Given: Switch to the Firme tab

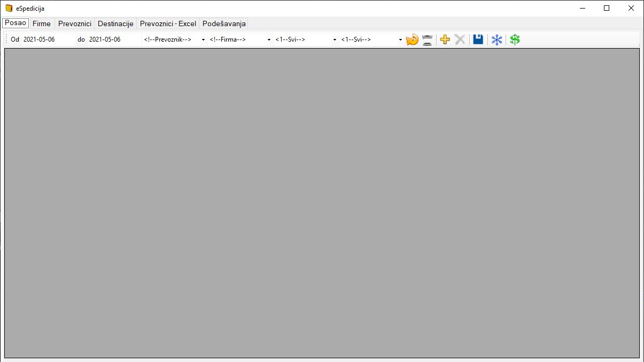Looking at the screenshot, I should pos(42,23).
